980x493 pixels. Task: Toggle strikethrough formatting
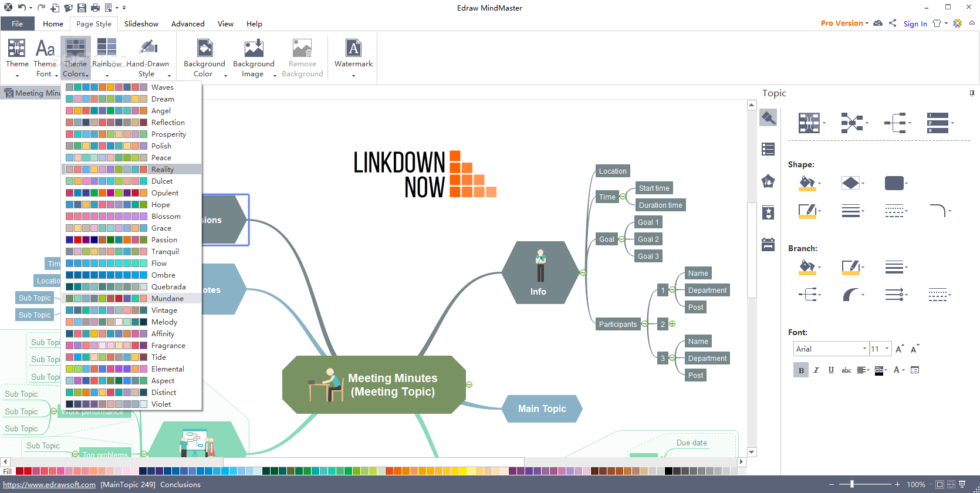[x=846, y=370]
